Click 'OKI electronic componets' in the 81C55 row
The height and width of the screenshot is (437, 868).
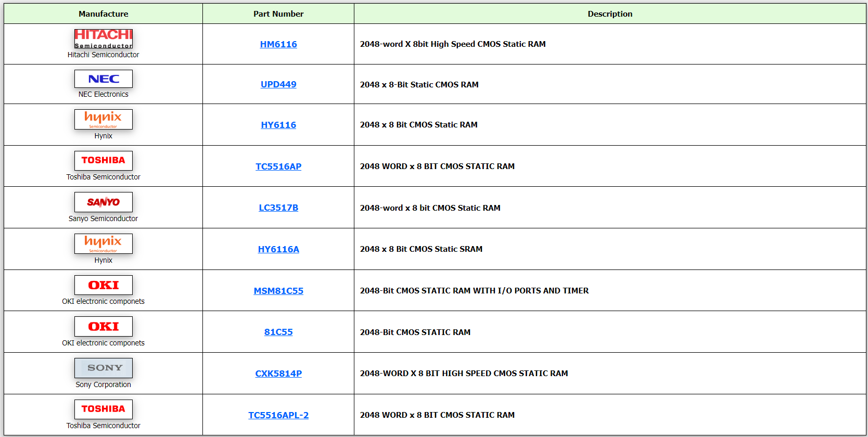tap(104, 343)
